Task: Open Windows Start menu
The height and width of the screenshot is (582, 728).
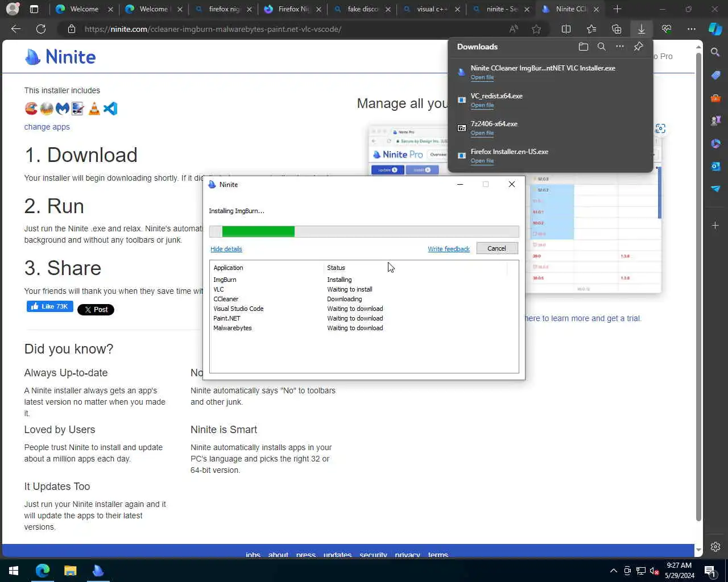Action: 14,571
